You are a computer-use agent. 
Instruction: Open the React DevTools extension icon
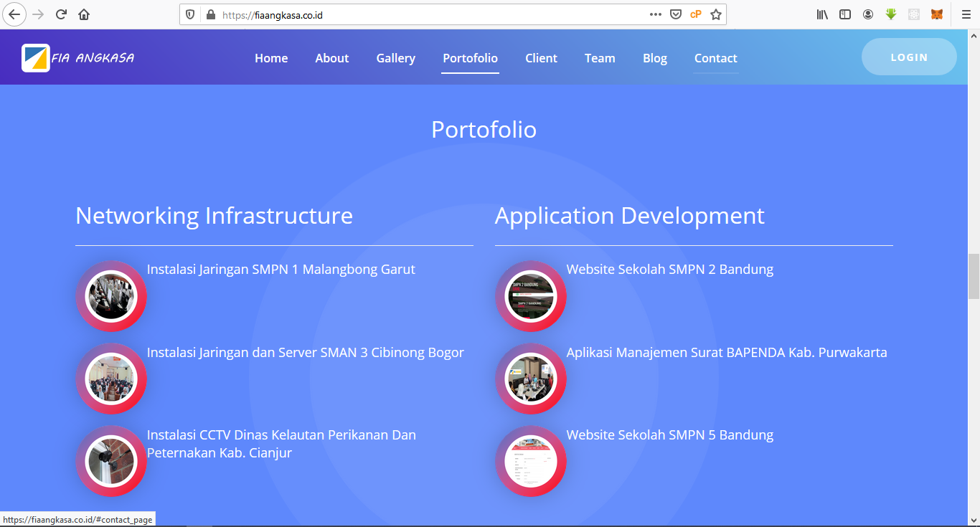tap(914, 14)
